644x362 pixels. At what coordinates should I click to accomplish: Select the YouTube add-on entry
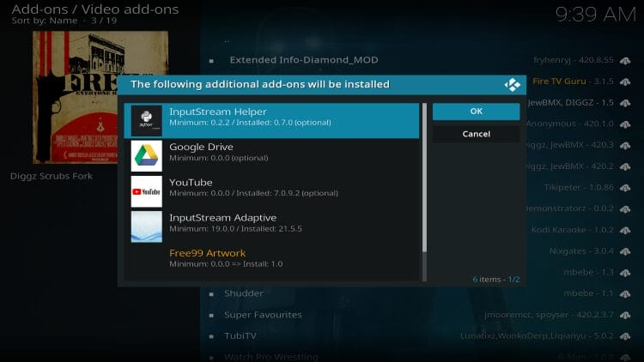pyautogui.click(x=271, y=191)
